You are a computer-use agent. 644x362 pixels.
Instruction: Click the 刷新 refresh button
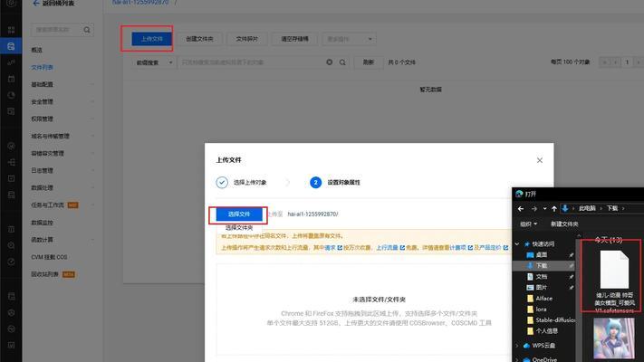pos(369,62)
